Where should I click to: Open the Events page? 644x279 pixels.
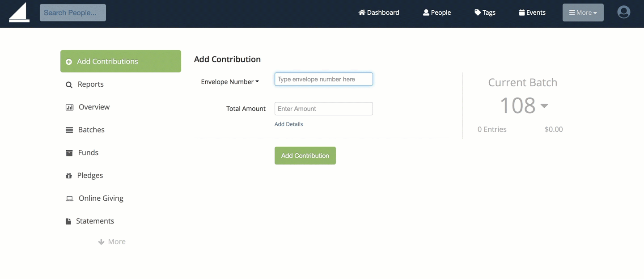532,13
